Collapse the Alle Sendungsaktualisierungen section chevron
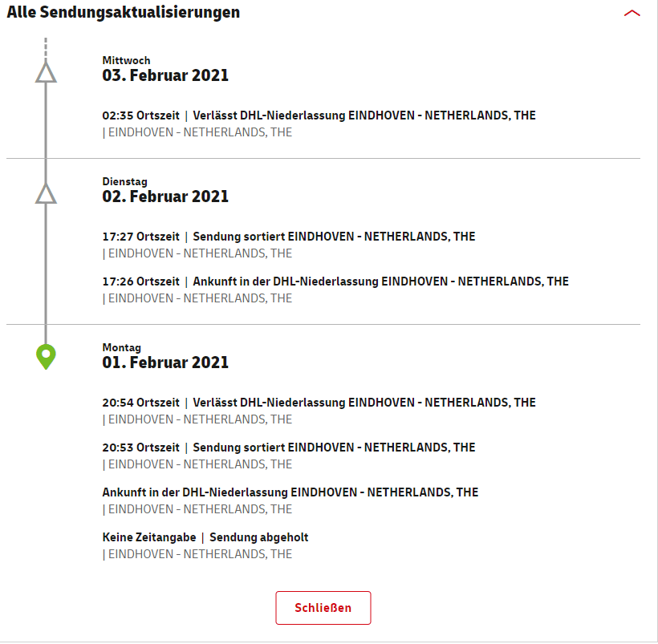 pos(632,13)
